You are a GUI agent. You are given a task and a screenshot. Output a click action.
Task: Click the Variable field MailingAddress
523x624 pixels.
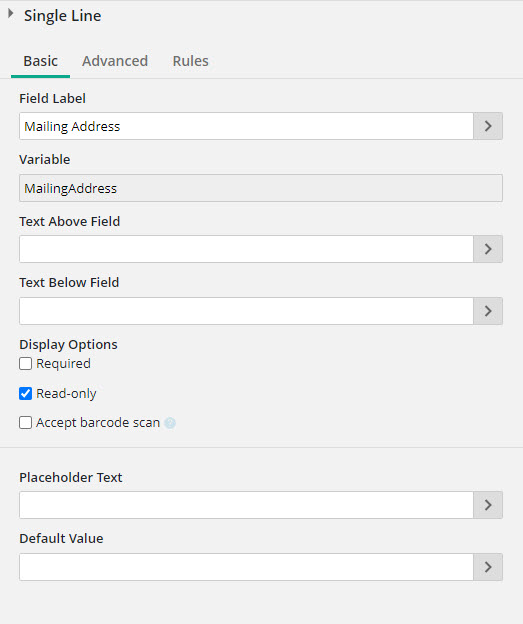(x=261, y=188)
